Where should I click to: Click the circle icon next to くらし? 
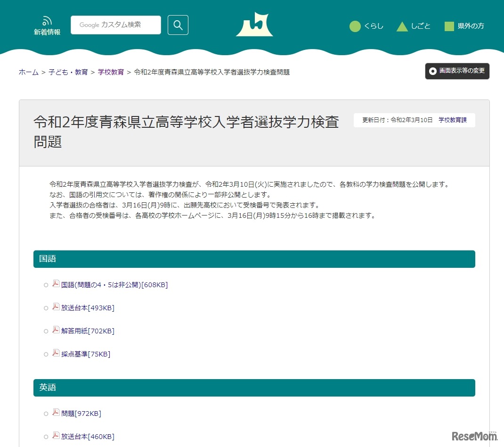point(355,26)
